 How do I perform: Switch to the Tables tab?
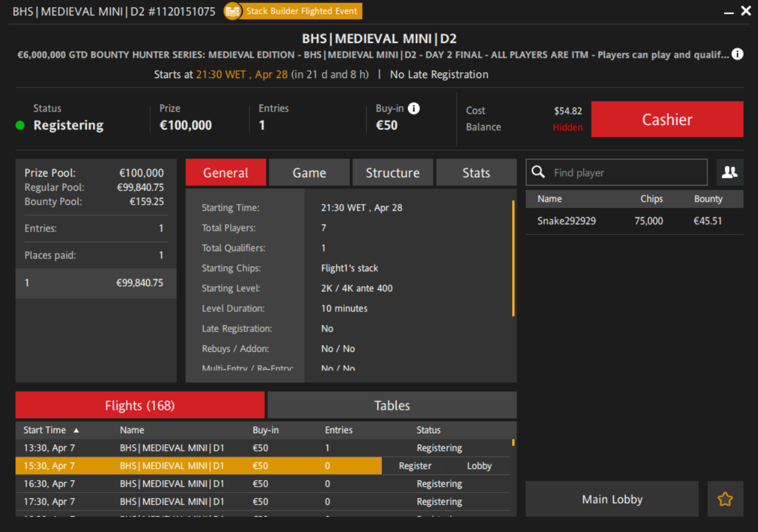tap(392, 406)
